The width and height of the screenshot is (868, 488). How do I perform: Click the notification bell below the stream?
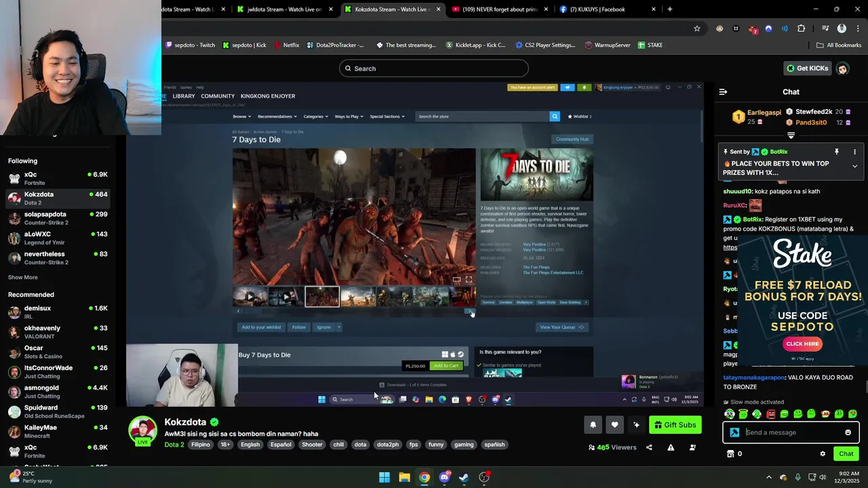(x=593, y=425)
